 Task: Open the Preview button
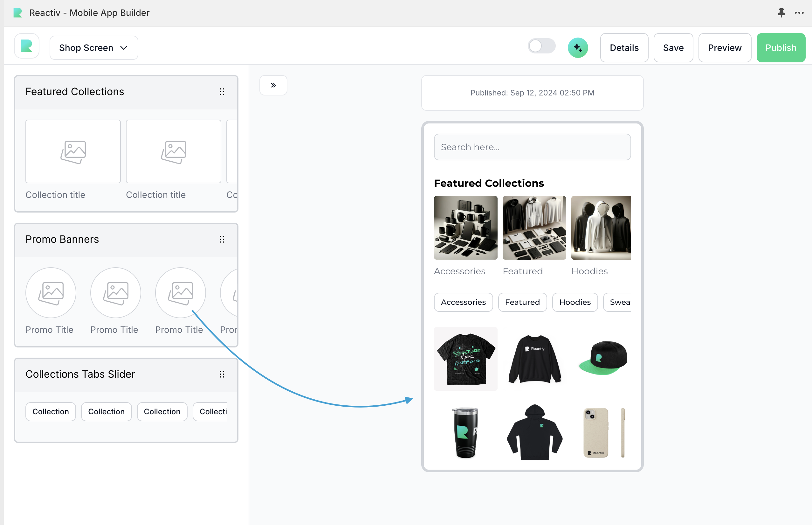[725, 48]
